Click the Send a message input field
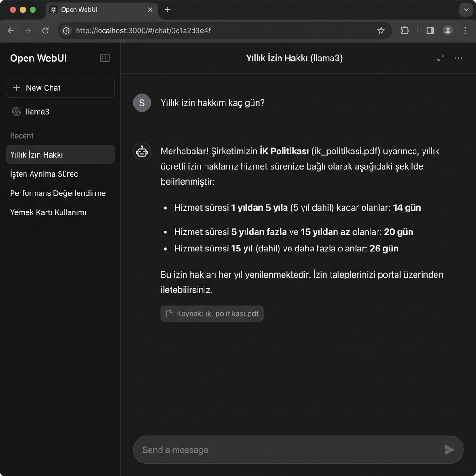Screen dimensions: 476x476 (x=298, y=450)
